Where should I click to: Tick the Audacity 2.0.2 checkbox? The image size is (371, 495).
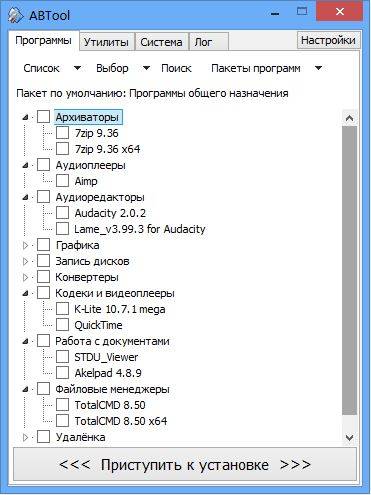click(x=62, y=213)
